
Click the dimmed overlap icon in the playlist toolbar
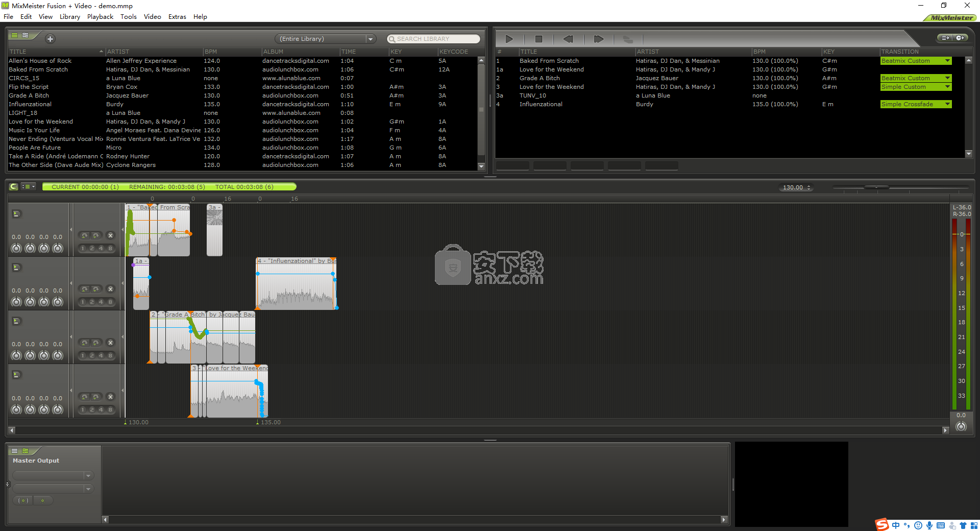(x=628, y=39)
